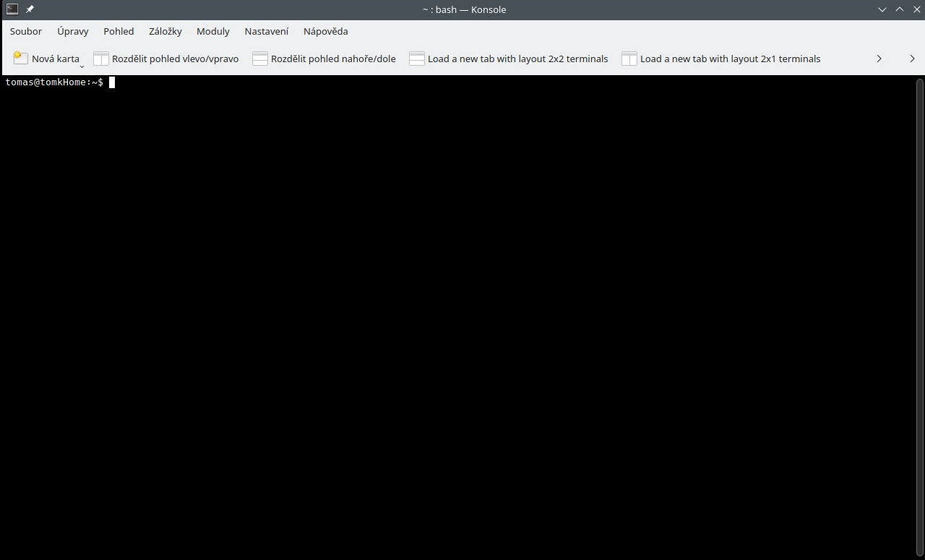Expand the rightmost toolbar overflow chevron
Viewport: 925px width, 560px height.
912,59
